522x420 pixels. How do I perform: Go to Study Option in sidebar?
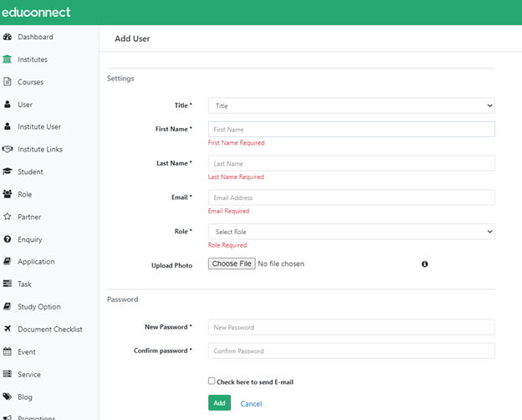click(39, 307)
